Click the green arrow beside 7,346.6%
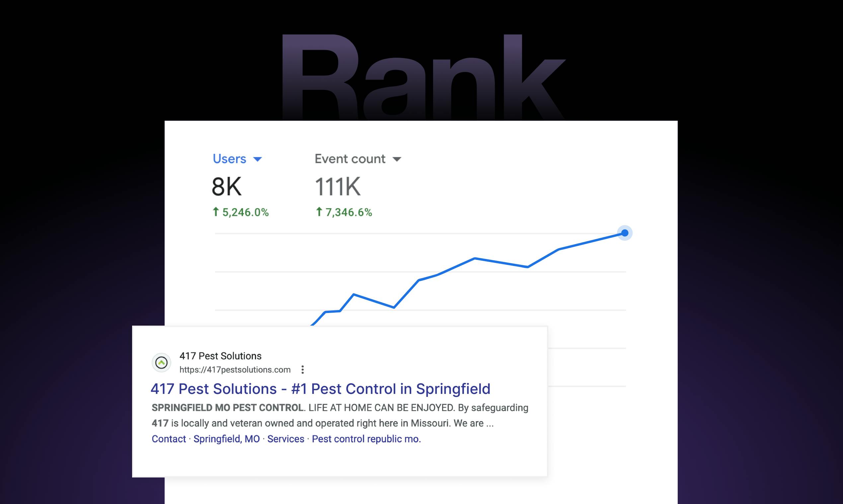 [x=319, y=212]
